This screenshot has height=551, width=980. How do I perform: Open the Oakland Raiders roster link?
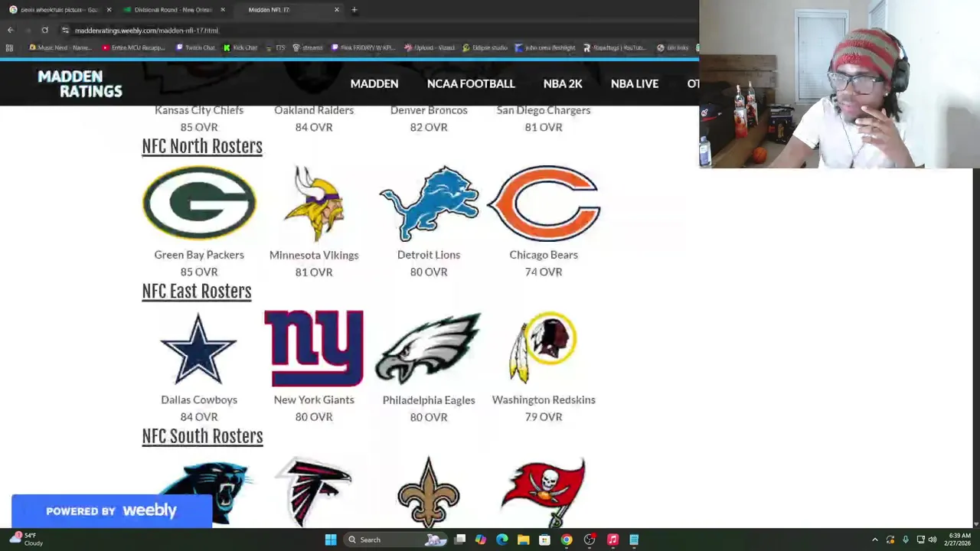[314, 110]
